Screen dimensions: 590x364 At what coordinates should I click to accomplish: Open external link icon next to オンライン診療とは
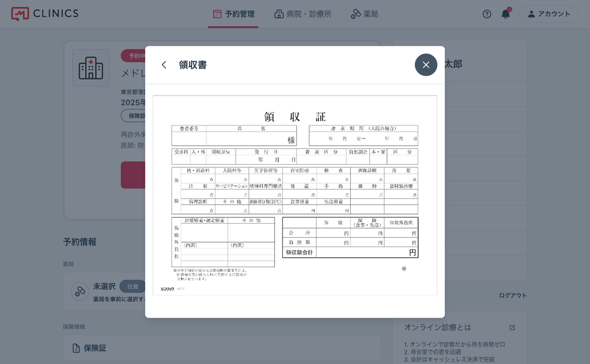(512, 328)
